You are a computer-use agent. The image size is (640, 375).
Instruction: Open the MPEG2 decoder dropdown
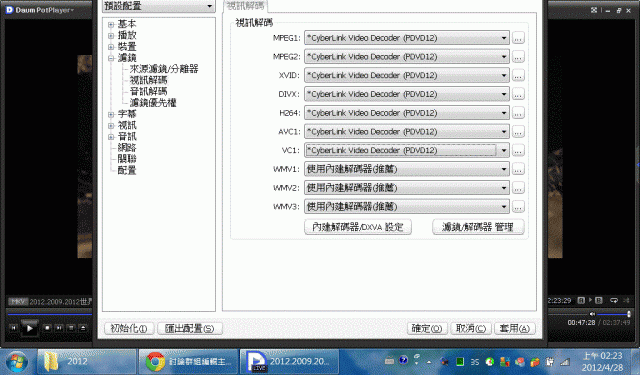click(407, 57)
